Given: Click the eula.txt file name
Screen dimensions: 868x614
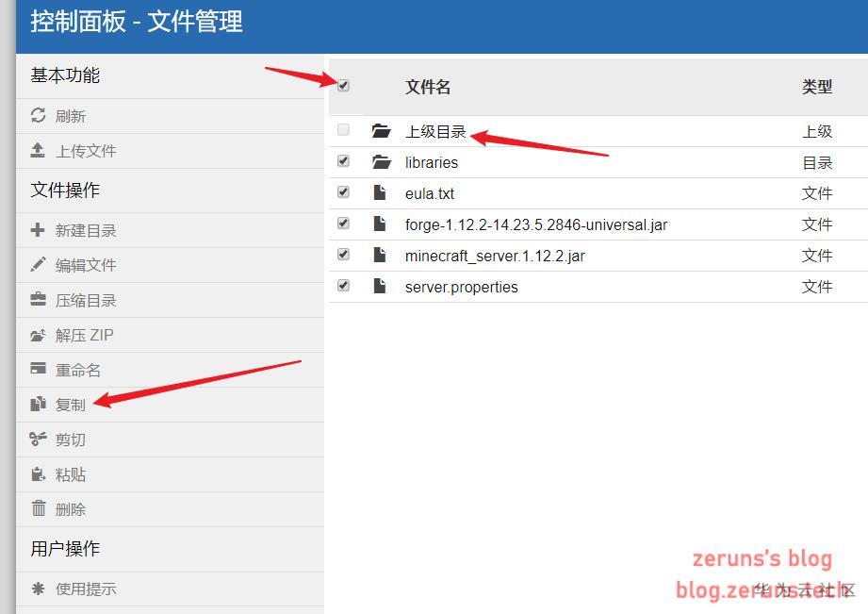Looking at the screenshot, I should pos(430,193).
